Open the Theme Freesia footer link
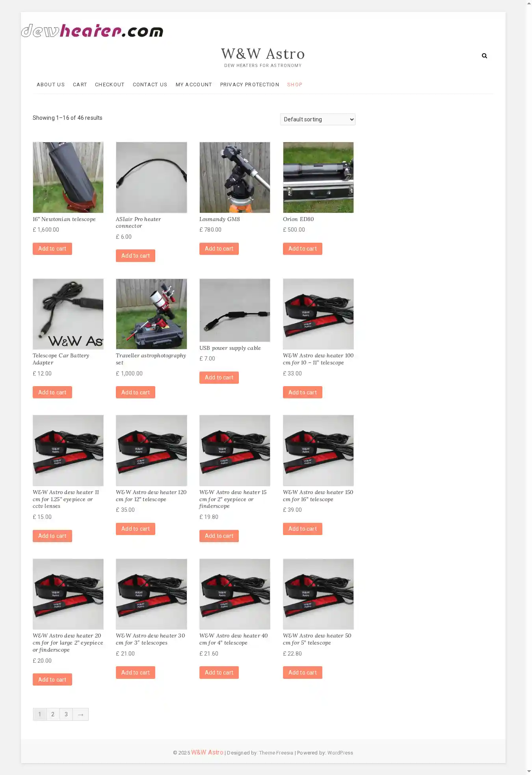532x775 pixels. click(x=276, y=753)
